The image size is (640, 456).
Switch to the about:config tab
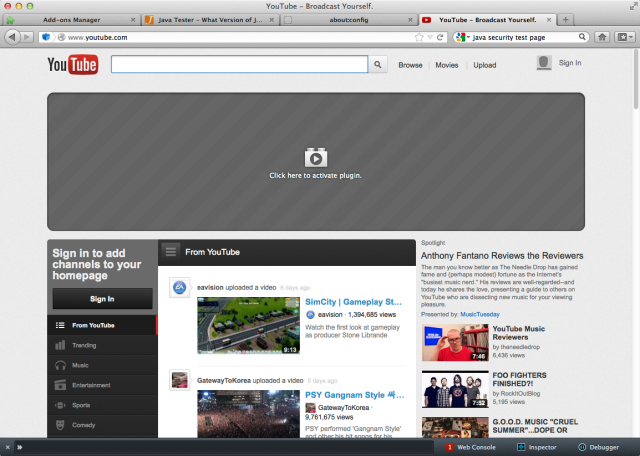349,20
